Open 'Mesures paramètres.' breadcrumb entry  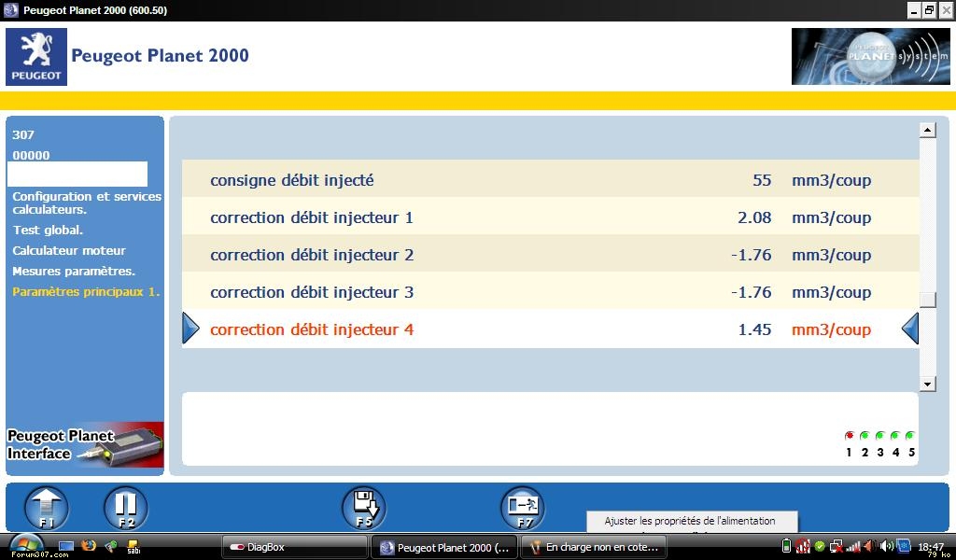tap(74, 271)
